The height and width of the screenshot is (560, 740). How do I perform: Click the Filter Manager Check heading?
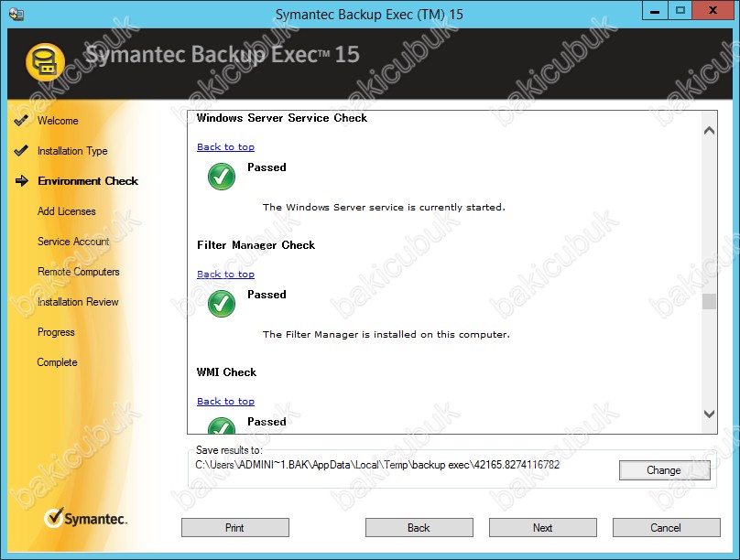point(256,245)
